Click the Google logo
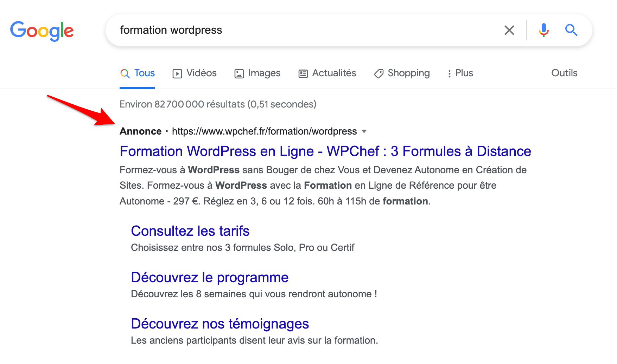The height and width of the screenshot is (364, 617). (42, 31)
